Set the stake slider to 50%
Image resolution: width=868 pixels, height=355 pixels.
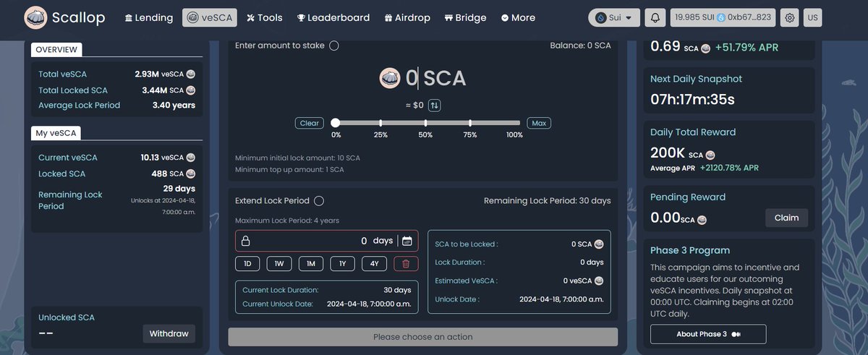click(x=425, y=123)
